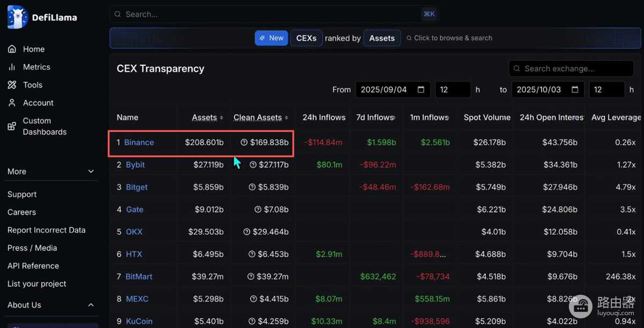Open the Careers link
The height and width of the screenshot is (328, 644).
click(x=21, y=212)
